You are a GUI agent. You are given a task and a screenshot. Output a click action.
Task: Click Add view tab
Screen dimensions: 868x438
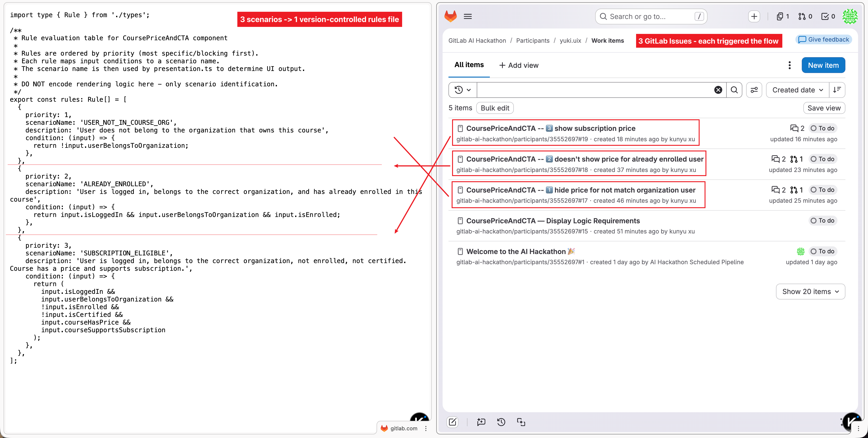519,65
